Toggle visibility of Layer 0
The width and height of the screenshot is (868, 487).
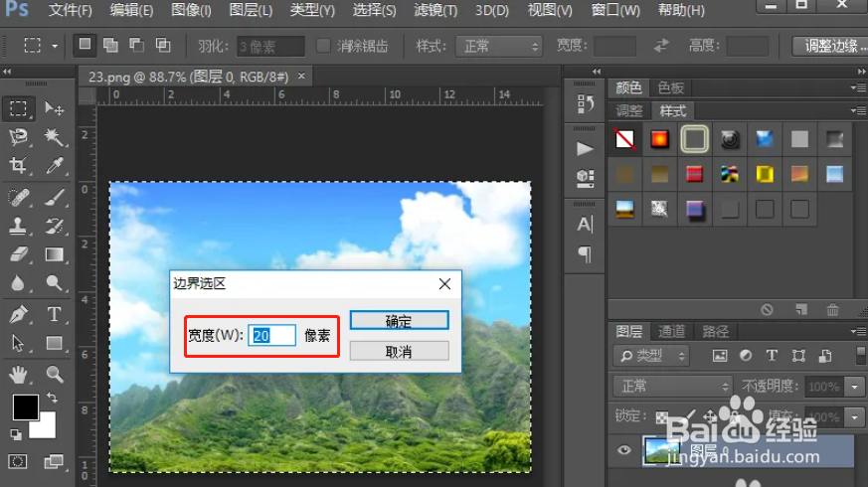[623, 450]
